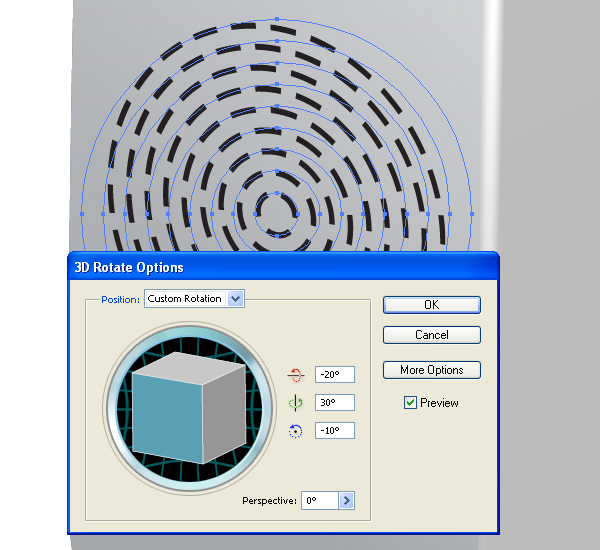Click the red X-axis rotation icon
The width and height of the screenshot is (600, 550).
point(295,375)
